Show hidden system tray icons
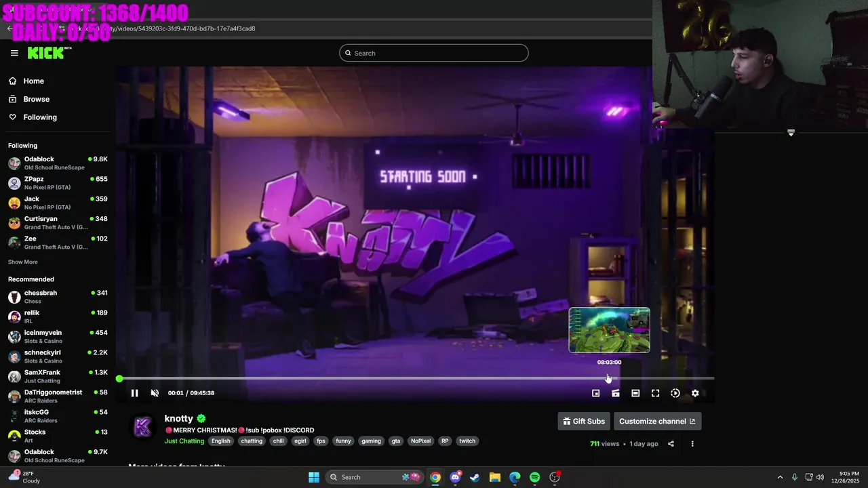 [x=780, y=477]
